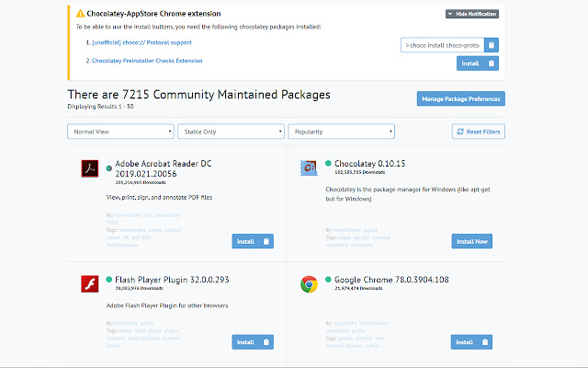The image size is (588, 368).
Task: Click clipboard icon on Acrobat install button
Action: (266, 241)
